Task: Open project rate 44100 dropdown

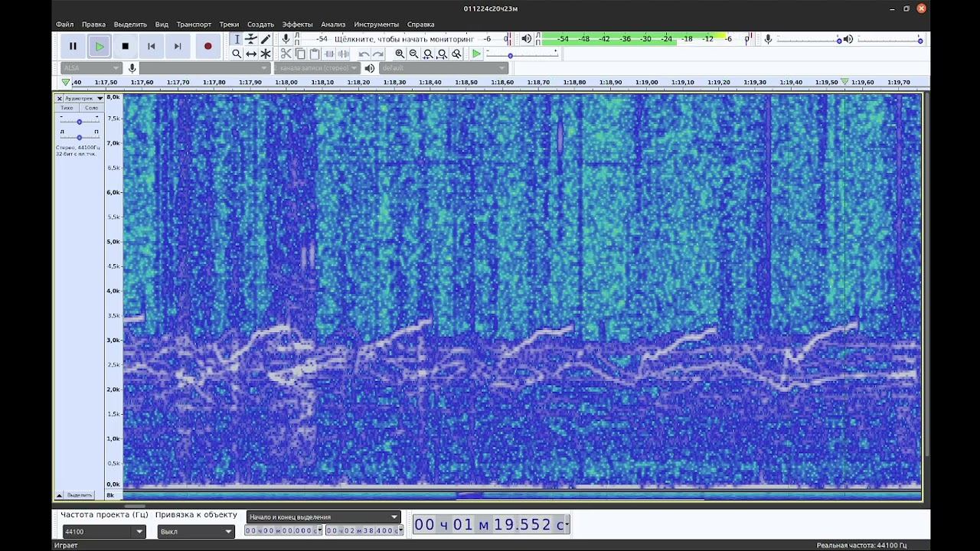Action: point(103,531)
